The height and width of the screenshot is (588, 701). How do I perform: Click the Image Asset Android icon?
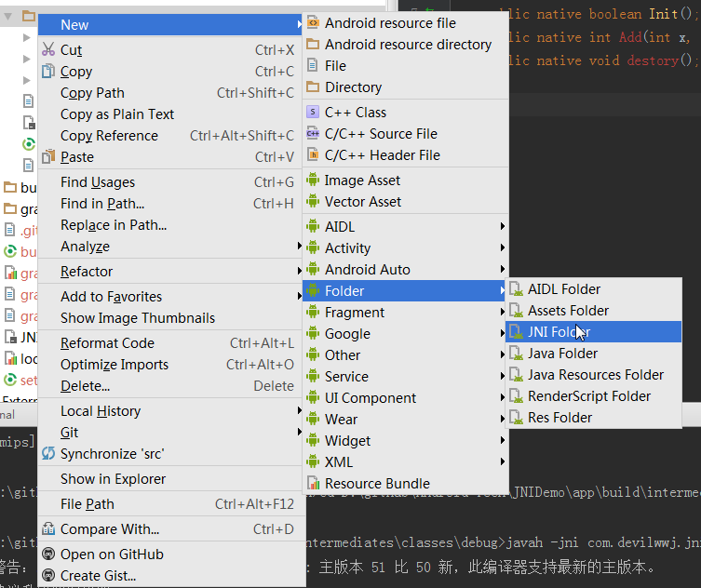pos(313,180)
